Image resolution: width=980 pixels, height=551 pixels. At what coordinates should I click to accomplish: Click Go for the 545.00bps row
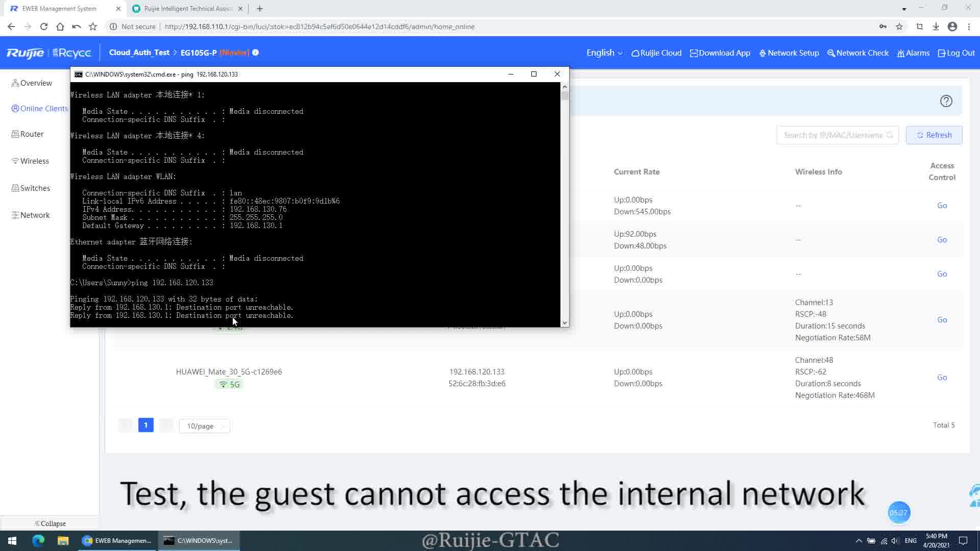coord(942,206)
